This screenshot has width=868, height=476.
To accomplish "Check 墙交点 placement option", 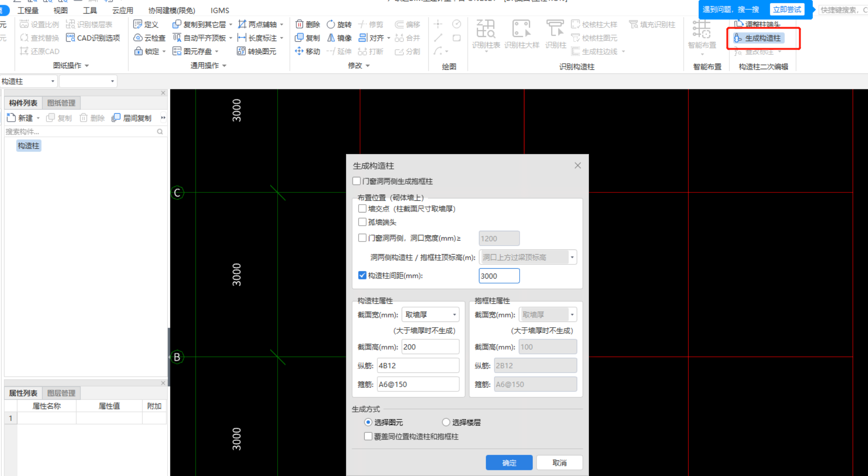I will tap(362, 208).
